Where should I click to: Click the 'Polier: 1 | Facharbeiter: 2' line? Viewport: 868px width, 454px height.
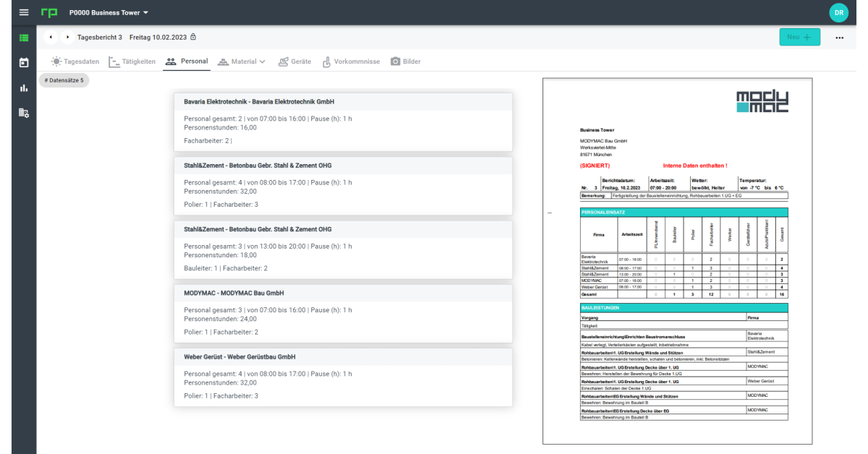(221, 332)
